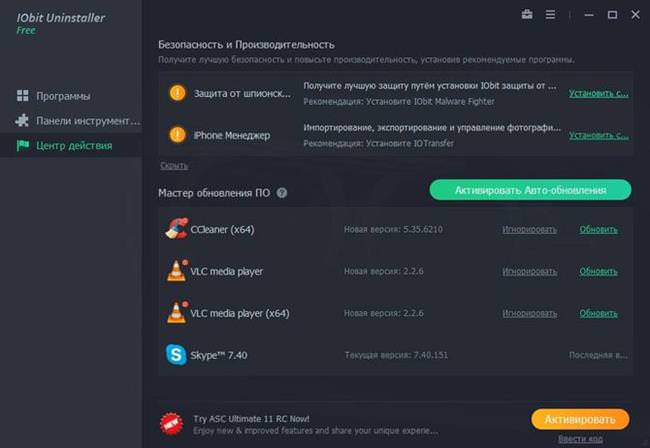Screen dimensions: 650x448
Task: Click the puzzle piece toolbars icon
Action: coord(22,121)
